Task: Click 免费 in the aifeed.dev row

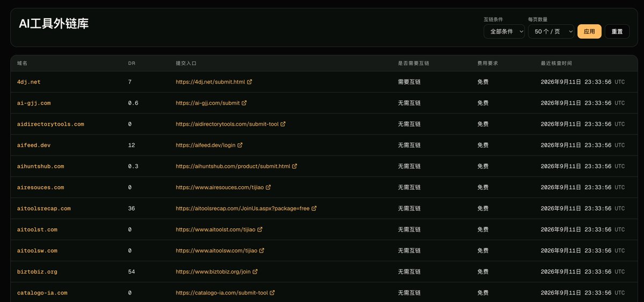Action: [x=483, y=145]
